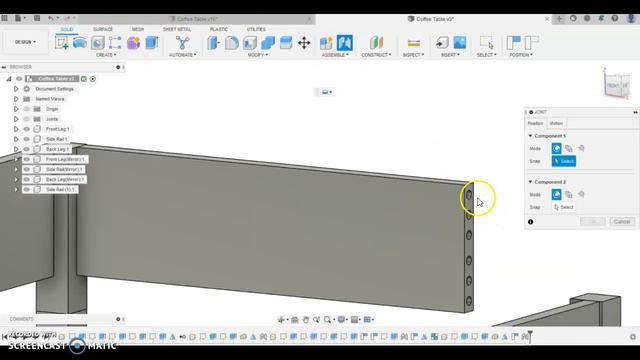Open the timeline settings gear

pos(633,337)
